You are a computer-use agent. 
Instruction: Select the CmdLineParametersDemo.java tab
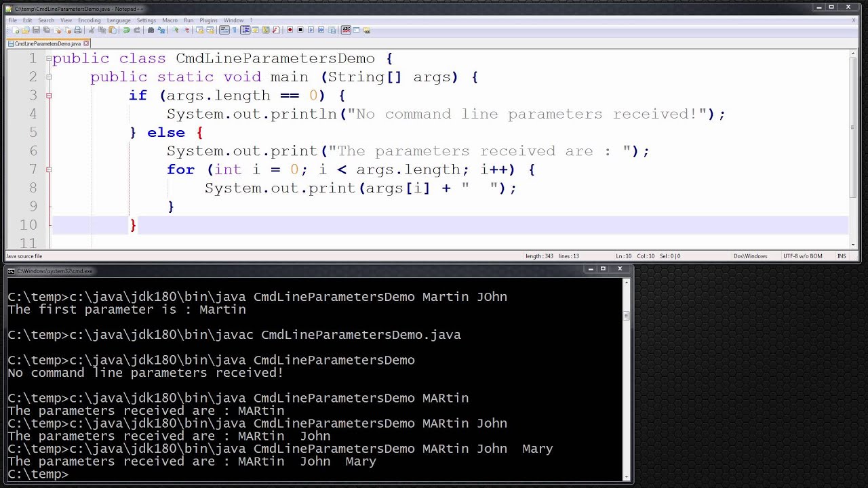[x=47, y=43]
